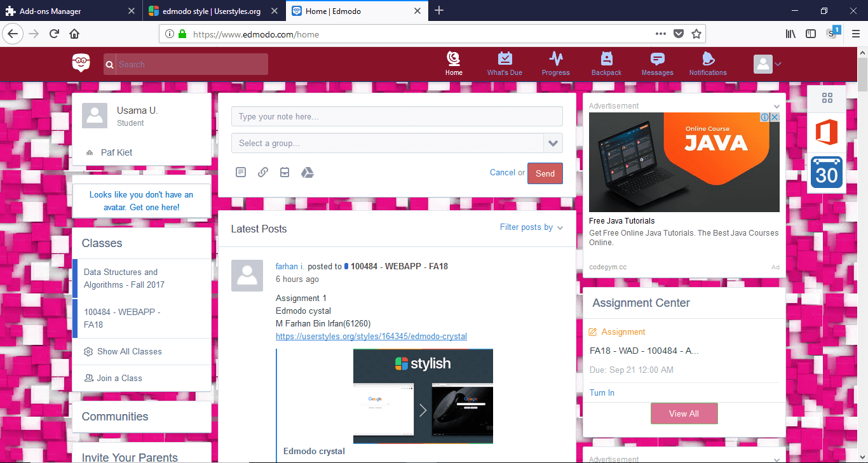
Task: Expand the Select a group dropdown
Action: click(552, 143)
